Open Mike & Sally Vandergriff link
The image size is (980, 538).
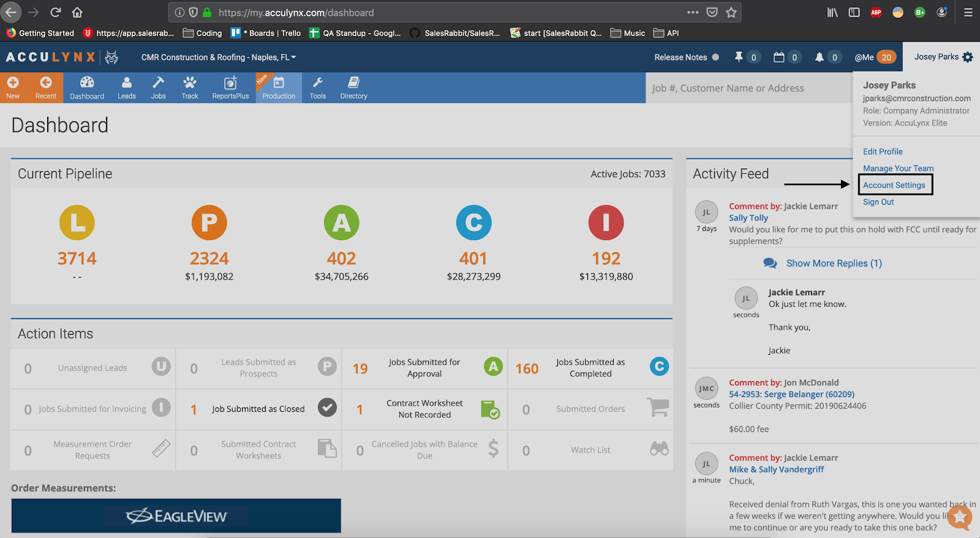click(776, 469)
